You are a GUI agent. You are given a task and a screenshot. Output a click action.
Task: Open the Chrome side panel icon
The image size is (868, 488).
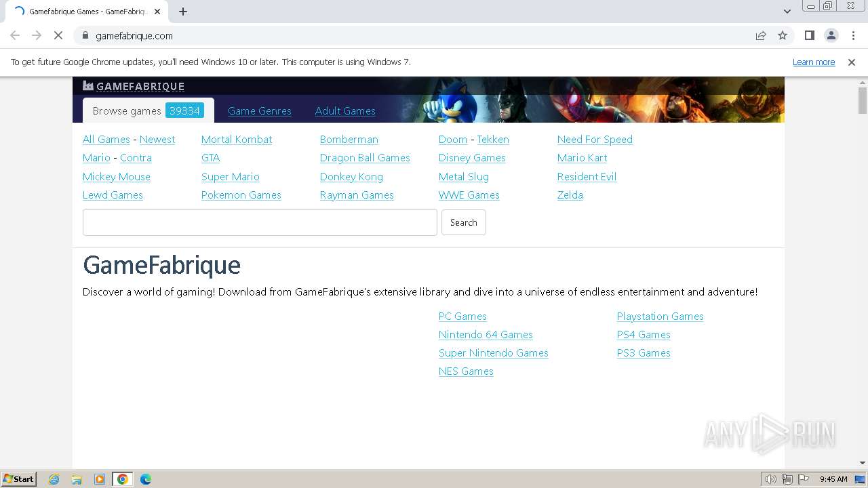click(810, 35)
